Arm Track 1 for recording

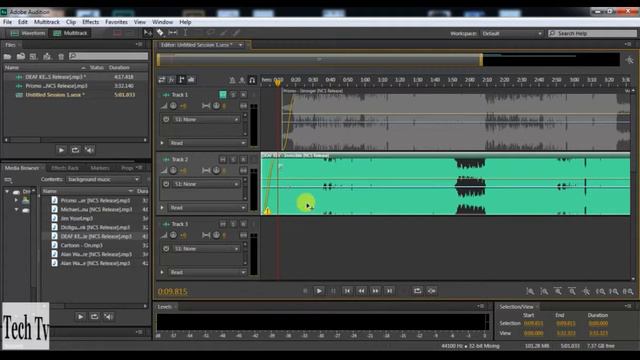pos(243,95)
